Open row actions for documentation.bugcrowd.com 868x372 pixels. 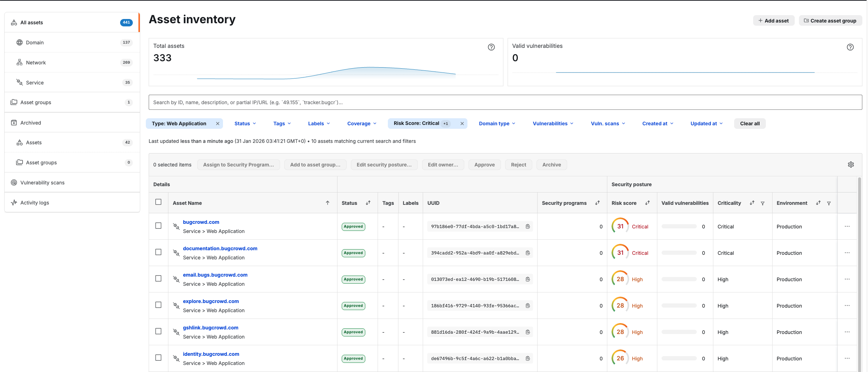click(x=847, y=253)
